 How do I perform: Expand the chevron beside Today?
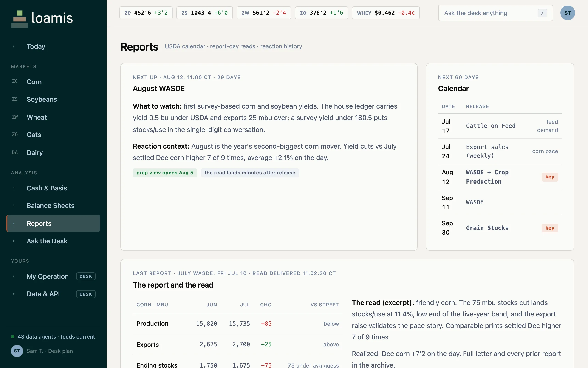click(13, 46)
